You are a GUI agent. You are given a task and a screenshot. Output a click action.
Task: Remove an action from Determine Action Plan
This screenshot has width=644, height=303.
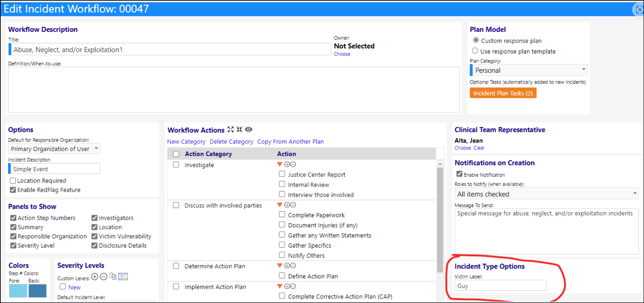pyautogui.click(x=293, y=266)
